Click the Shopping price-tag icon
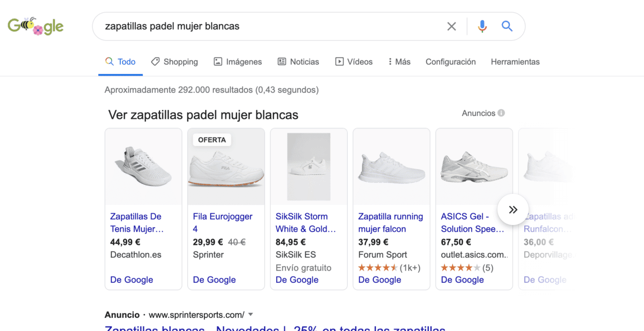The width and height of the screenshot is (644, 331). [154, 61]
